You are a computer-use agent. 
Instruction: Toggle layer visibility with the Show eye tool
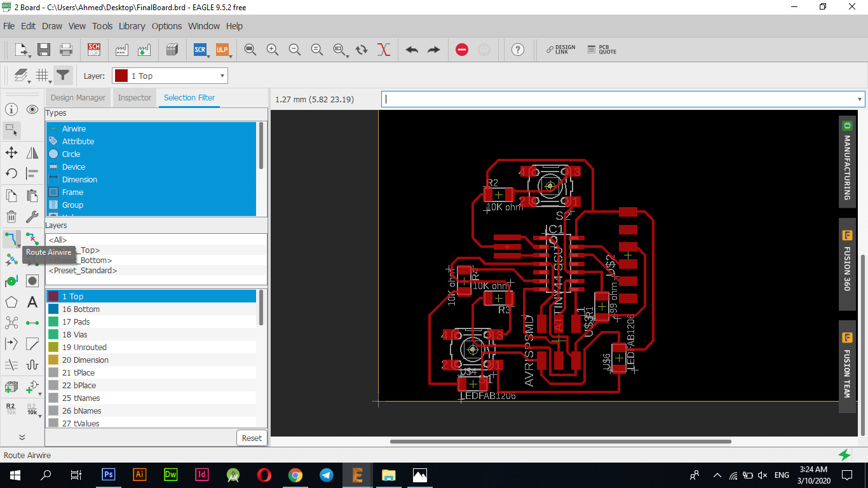(x=32, y=109)
